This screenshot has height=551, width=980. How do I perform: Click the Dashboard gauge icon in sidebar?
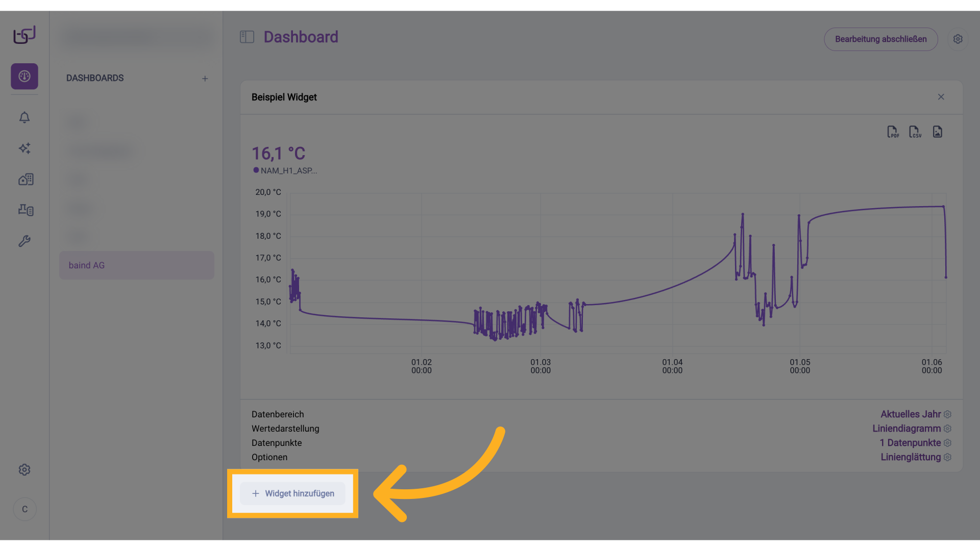(24, 77)
